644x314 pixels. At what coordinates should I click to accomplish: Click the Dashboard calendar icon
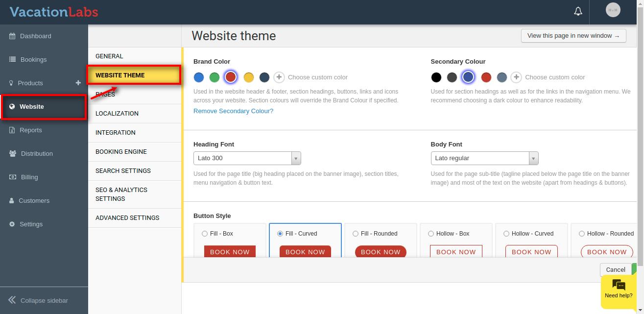tap(12, 36)
